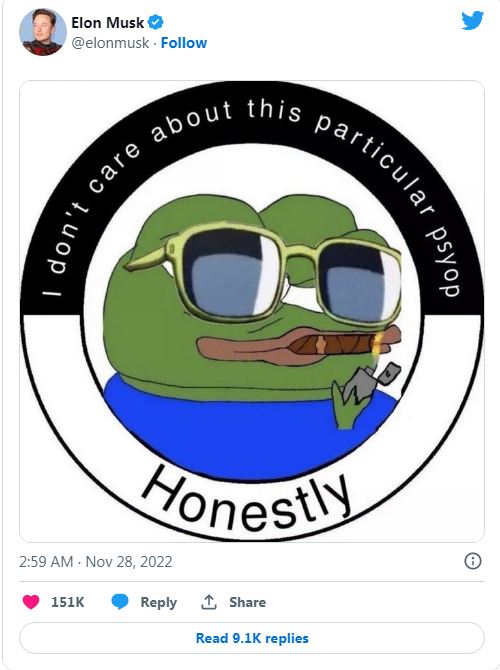
Task: Open Read 9.1K replies
Action: [252, 638]
